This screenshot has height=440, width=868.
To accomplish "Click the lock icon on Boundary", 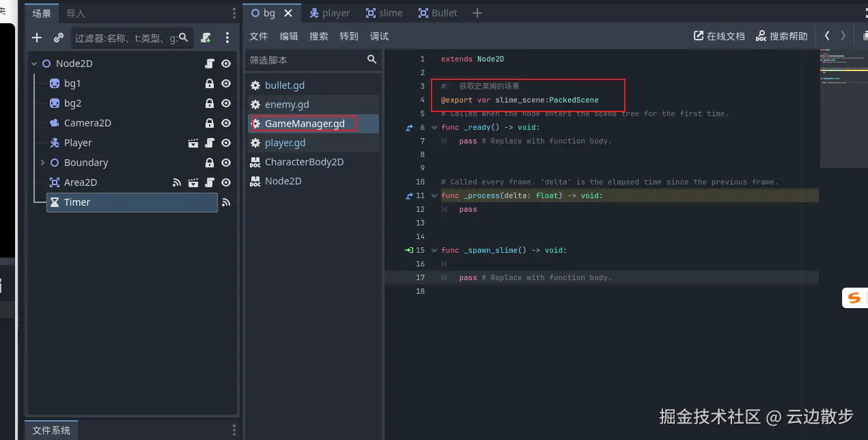I will point(210,163).
